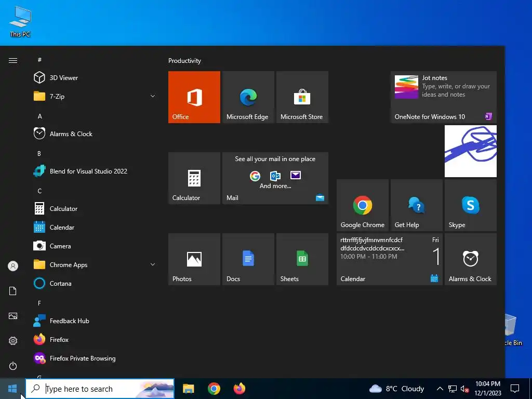Open Calculator in the app list
This screenshot has height=399, width=532.
point(95,209)
